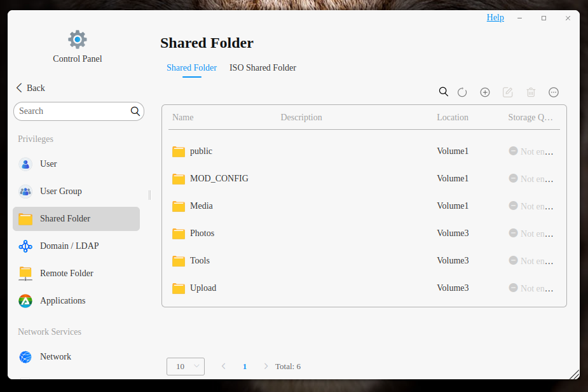Click the User Group icon in sidebar
588x392 pixels.
(x=25, y=192)
